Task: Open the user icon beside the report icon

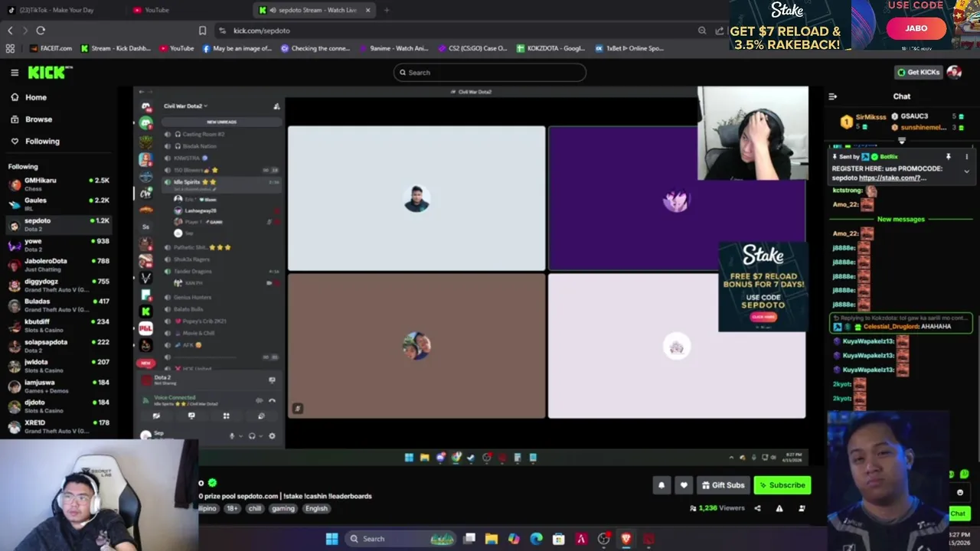Action: [x=802, y=508]
